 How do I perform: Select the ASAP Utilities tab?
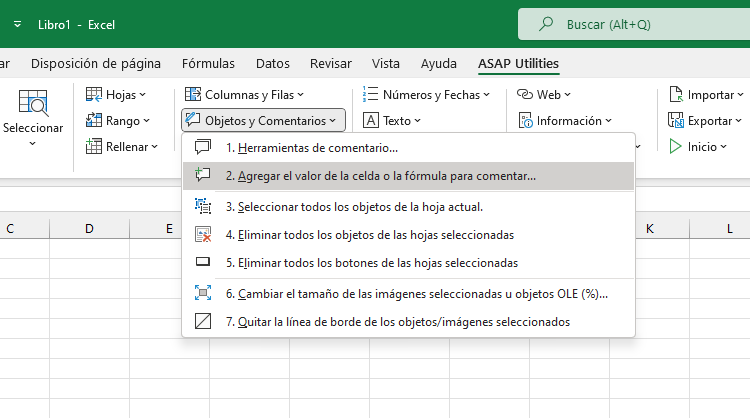(518, 63)
